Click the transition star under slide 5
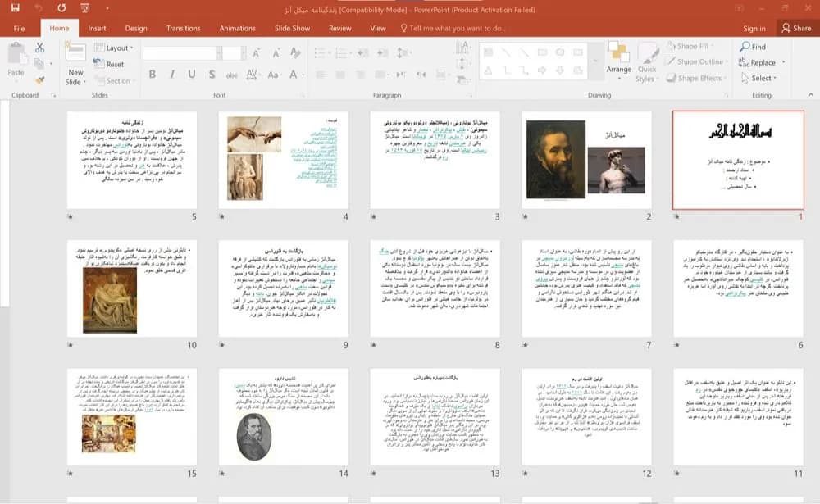 click(70, 216)
